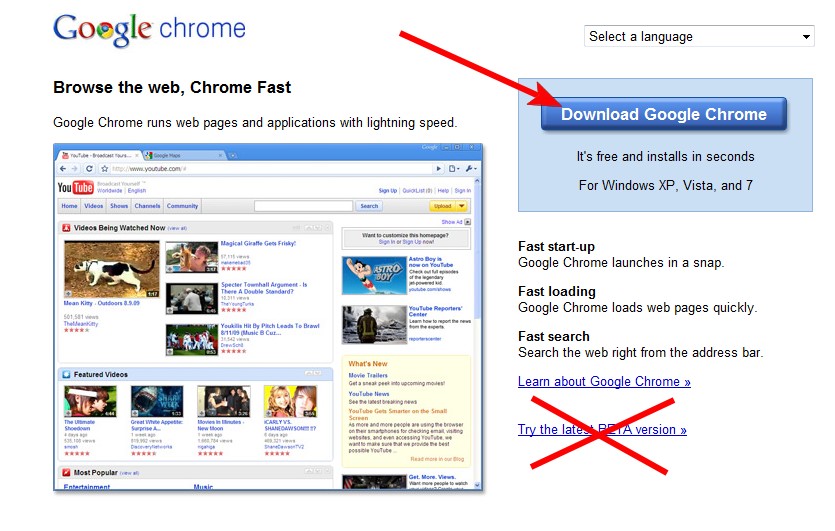Click the English language link on YouTube
Image resolution: width=835 pixels, height=531 pixels.
tap(137, 191)
